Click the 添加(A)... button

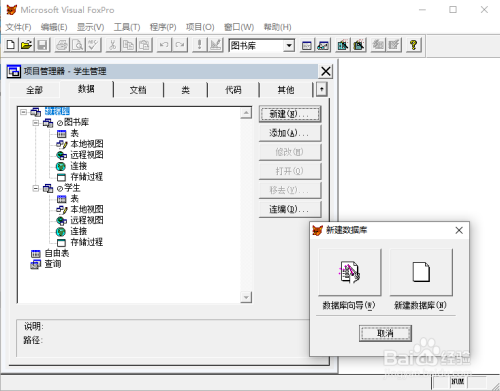pyautogui.click(x=290, y=133)
